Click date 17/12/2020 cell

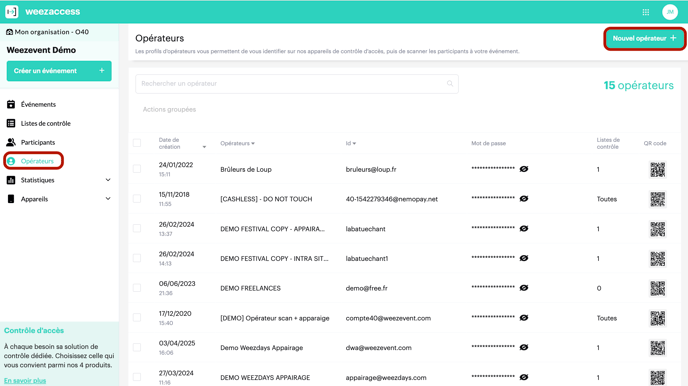[175, 314]
